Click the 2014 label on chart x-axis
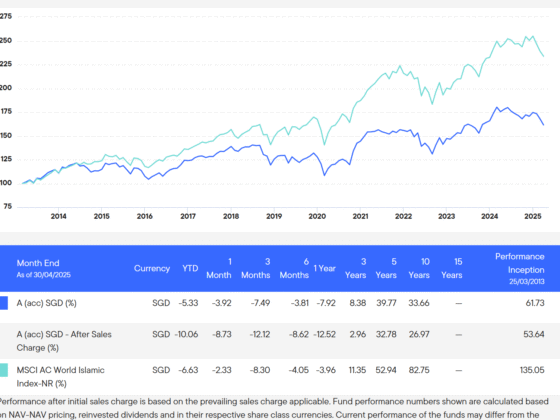Screen dimensions: 560x420 tap(59, 216)
